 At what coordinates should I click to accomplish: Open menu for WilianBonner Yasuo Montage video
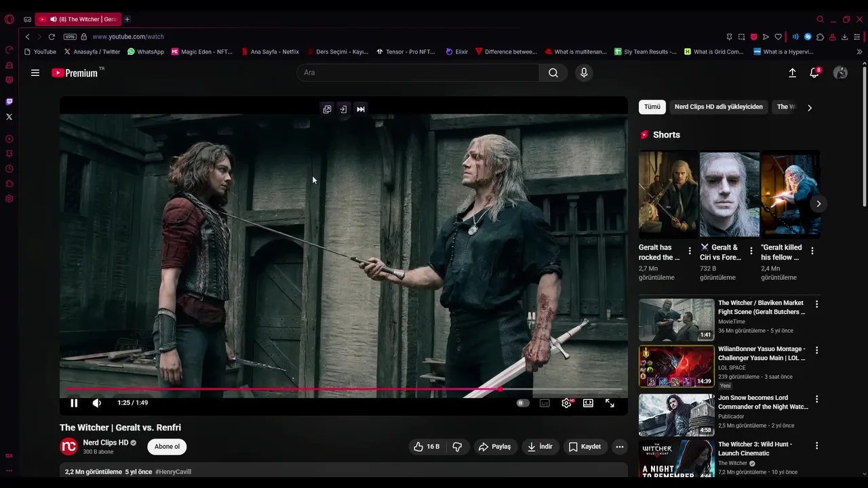click(x=816, y=350)
